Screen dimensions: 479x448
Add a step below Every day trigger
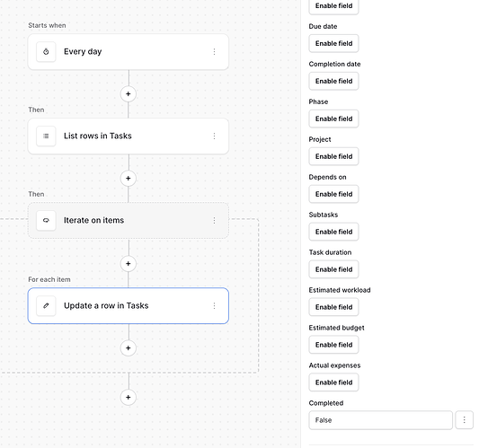coord(129,94)
